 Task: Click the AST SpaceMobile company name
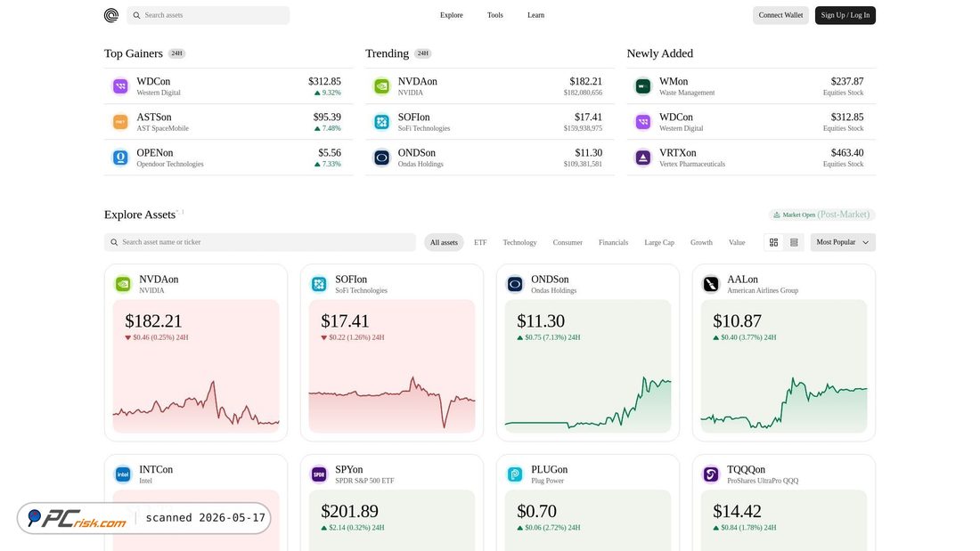pos(162,128)
